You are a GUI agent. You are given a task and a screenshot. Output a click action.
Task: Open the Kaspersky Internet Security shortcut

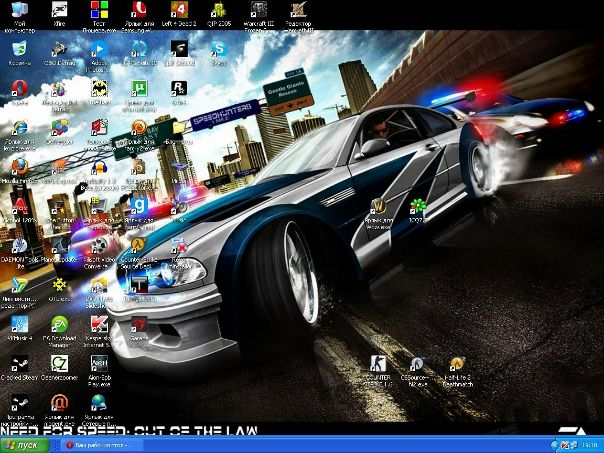click(x=99, y=325)
